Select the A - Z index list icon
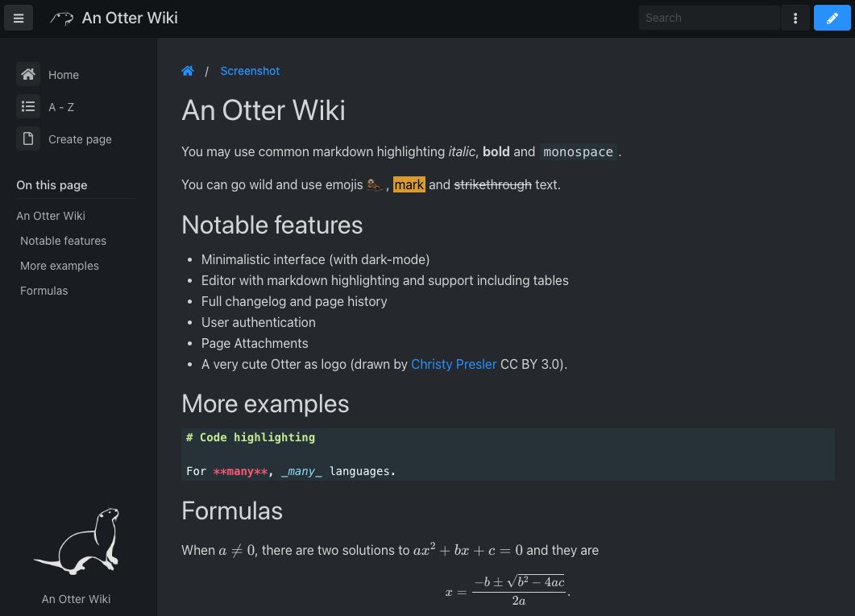 pyautogui.click(x=28, y=106)
